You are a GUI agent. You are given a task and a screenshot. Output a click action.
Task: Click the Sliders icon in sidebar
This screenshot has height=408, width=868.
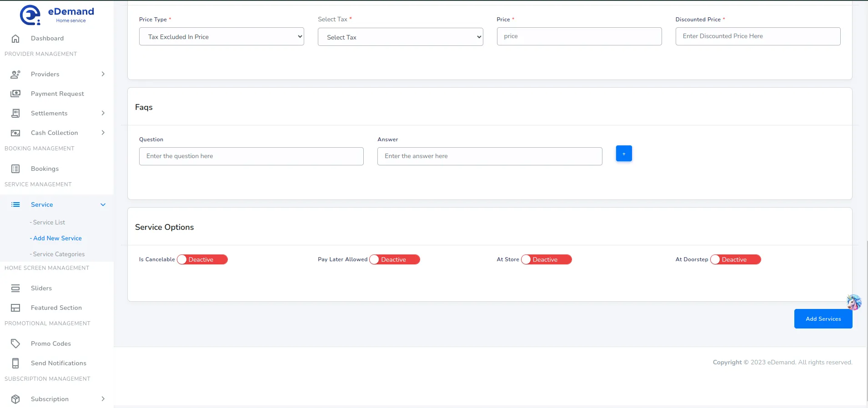(15, 288)
